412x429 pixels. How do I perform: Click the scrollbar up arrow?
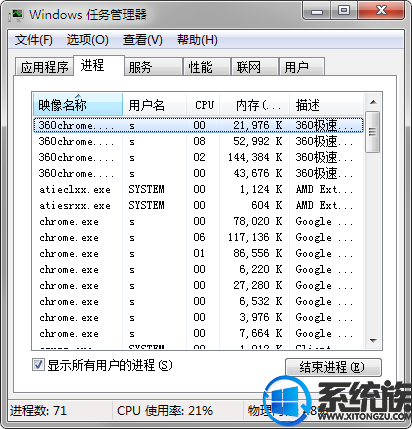(373, 102)
